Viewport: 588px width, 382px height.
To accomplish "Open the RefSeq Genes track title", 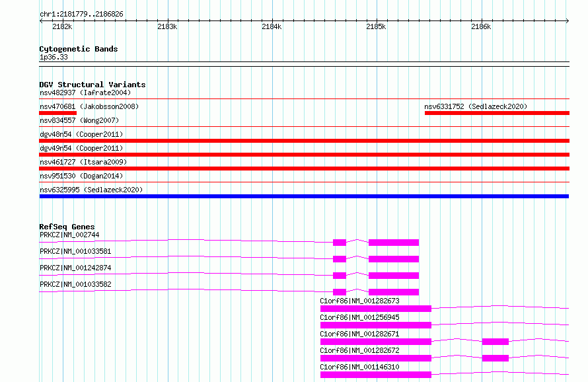I will (x=67, y=227).
